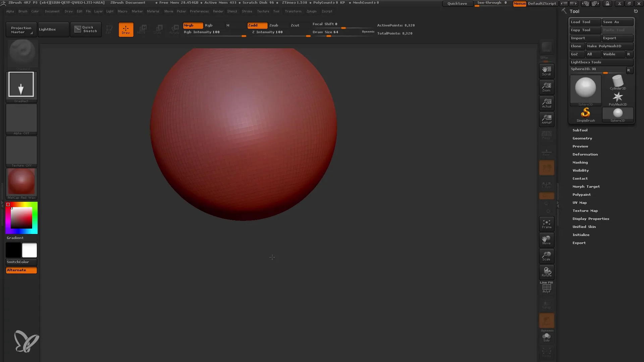This screenshot has height=362, width=644.
Task: Toggle Projection Master on
Action: pos(20,29)
